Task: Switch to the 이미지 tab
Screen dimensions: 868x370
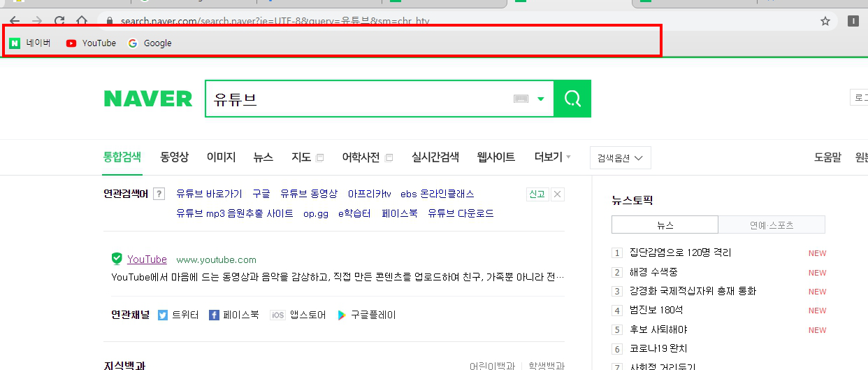Action: 221,157
